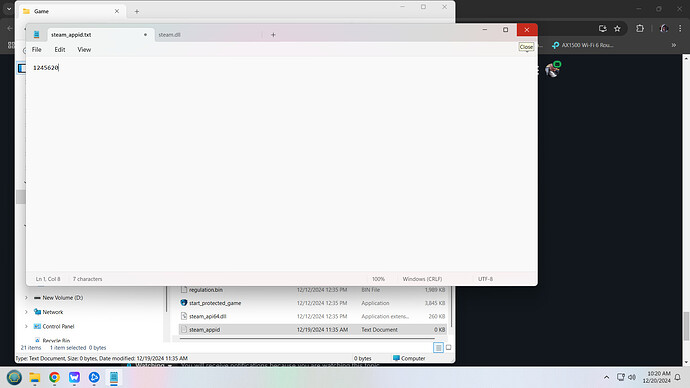The height and width of the screenshot is (388, 690).
Task: Switch File Explorer to details view
Action: (438, 348)
